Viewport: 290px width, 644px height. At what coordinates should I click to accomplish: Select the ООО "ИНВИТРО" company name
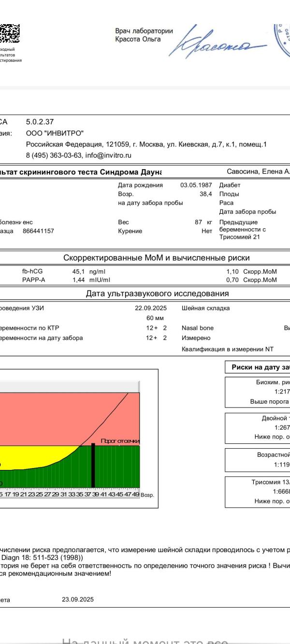tap(55, 133)
